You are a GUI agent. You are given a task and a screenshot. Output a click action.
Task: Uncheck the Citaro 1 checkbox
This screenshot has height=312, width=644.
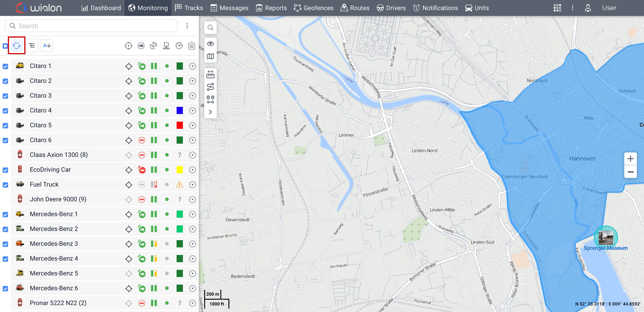tap(5, 66)
